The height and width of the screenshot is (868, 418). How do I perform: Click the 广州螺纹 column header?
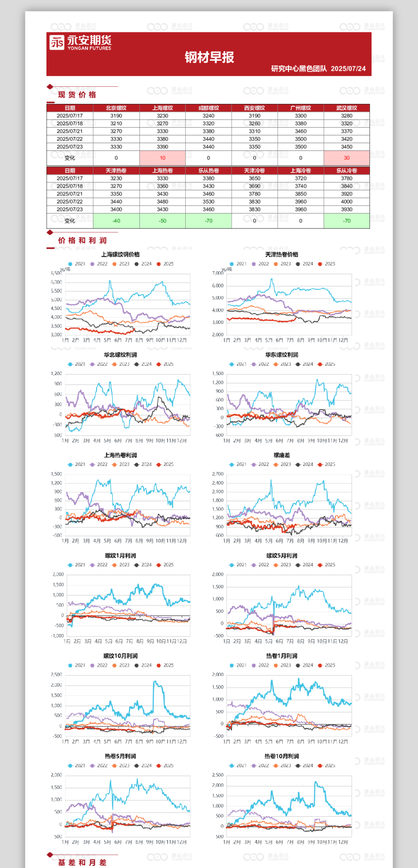coord(301,108)
